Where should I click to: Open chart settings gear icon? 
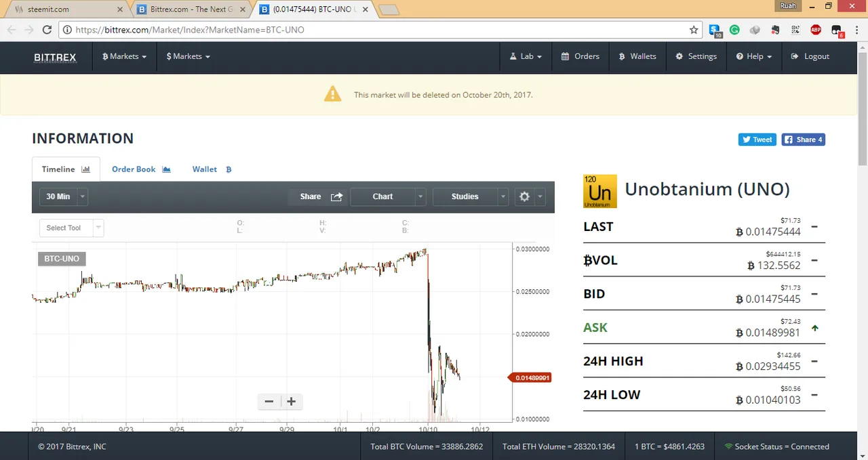point(524,197)
